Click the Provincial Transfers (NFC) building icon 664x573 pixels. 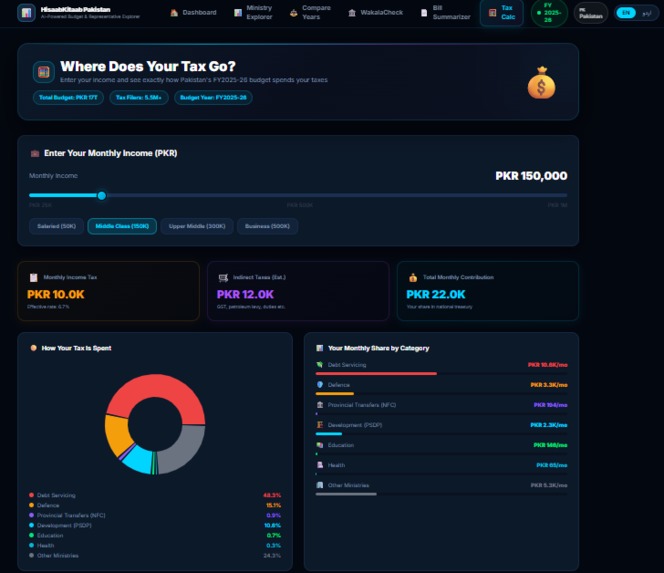320,405
